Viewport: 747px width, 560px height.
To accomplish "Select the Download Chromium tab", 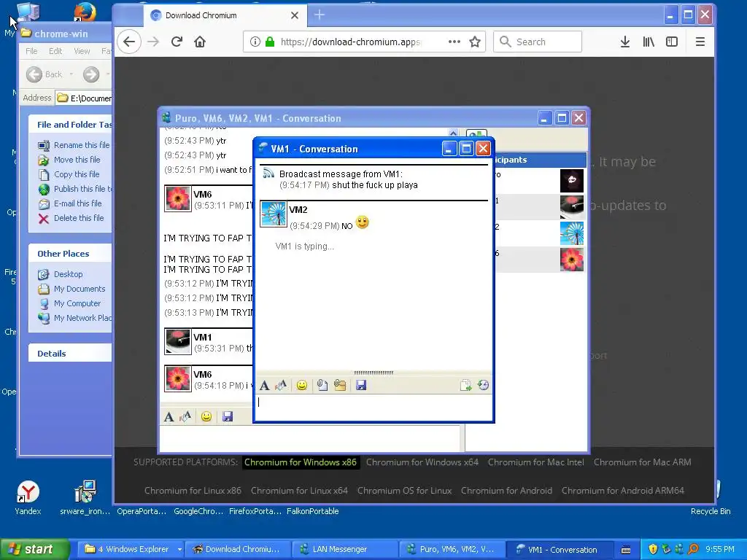I will tap(225, 15).
